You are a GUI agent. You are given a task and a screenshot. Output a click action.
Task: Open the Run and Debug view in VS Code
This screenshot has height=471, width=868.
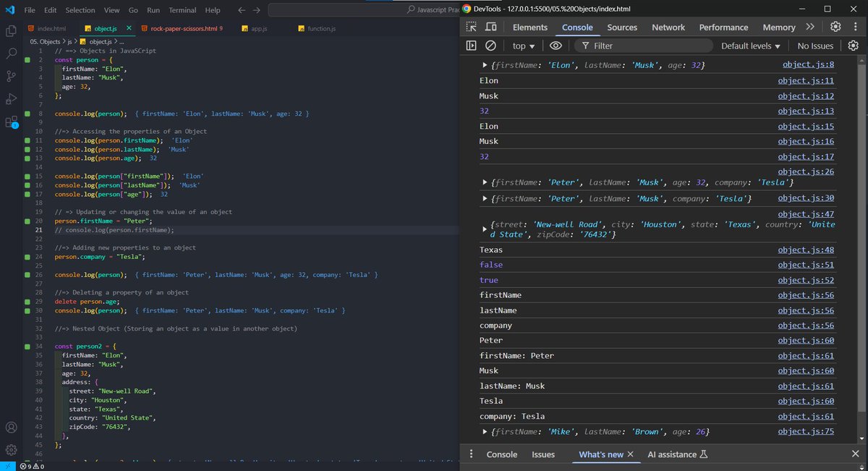click(x=11, y=98)
